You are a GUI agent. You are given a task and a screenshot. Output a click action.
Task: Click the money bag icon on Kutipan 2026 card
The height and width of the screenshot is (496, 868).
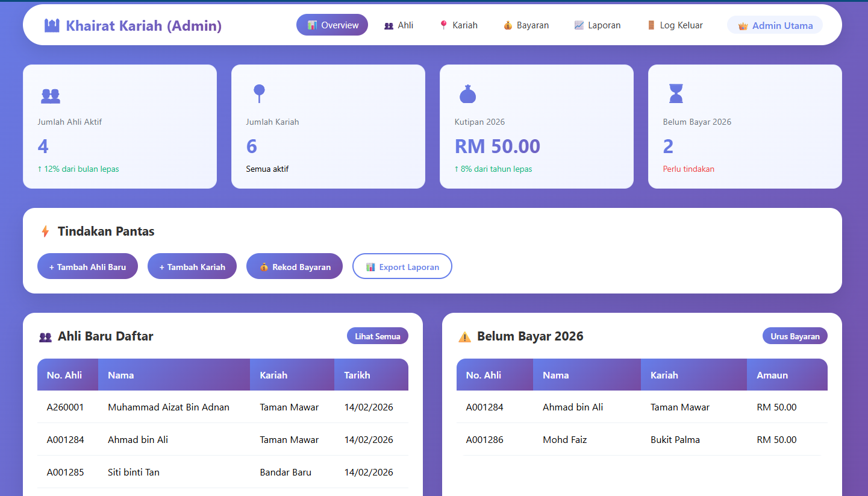(x=467, y=94)
